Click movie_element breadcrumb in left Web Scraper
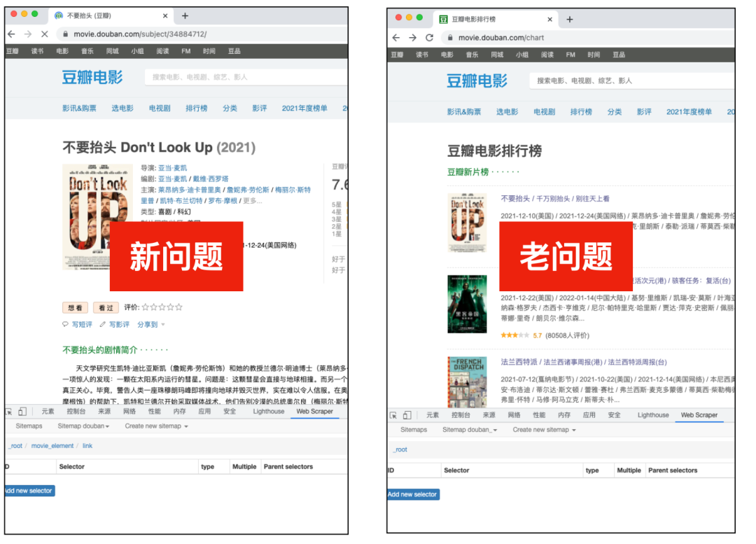756x544 pixels. tap(52, 445)
